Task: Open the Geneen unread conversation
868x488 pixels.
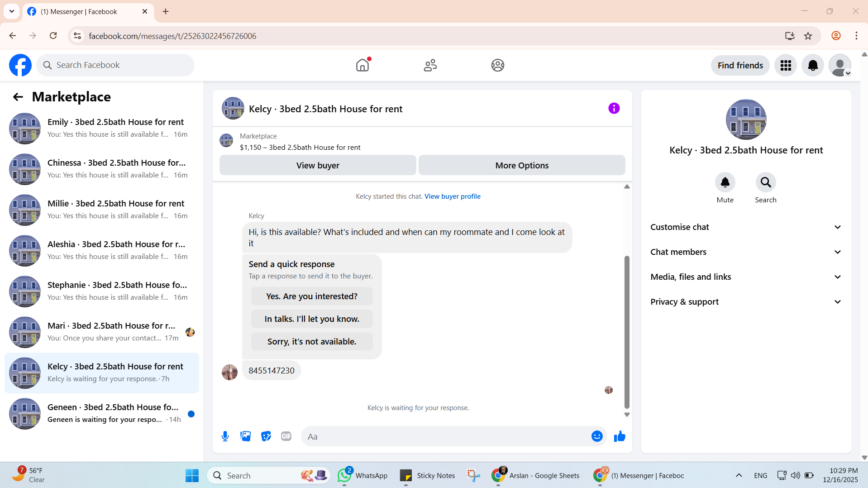Action: tap(102, 414)
